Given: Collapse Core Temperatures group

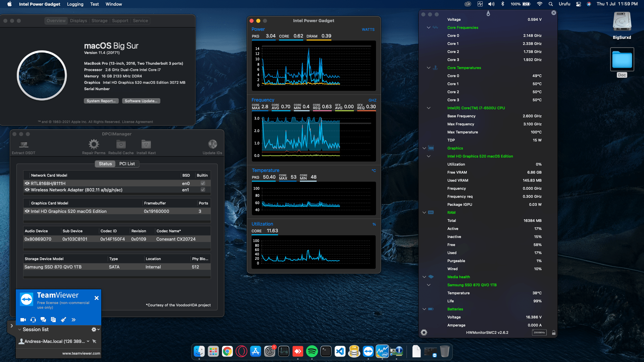Looking at the screenshot, I should point(429,68).
